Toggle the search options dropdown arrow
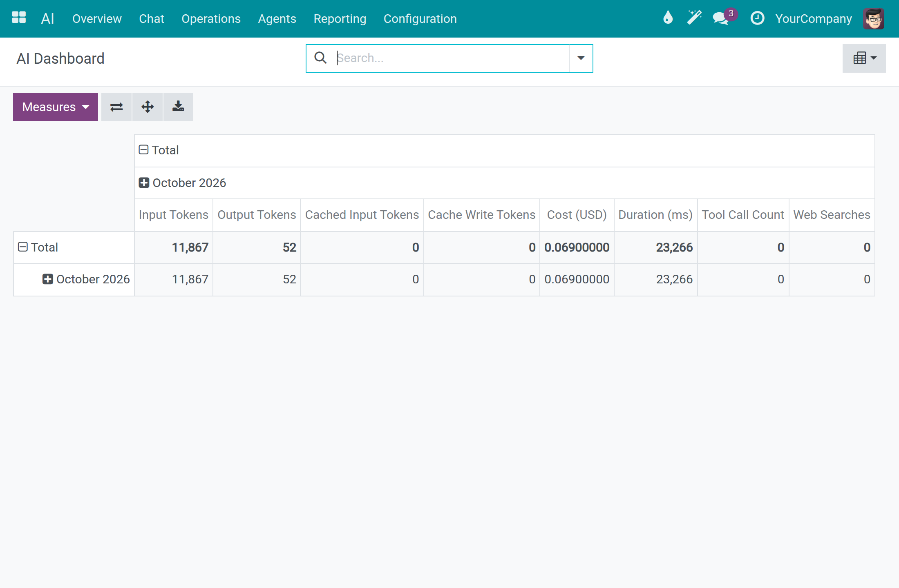Screen dimensions: 899x588 click(581, 58)
